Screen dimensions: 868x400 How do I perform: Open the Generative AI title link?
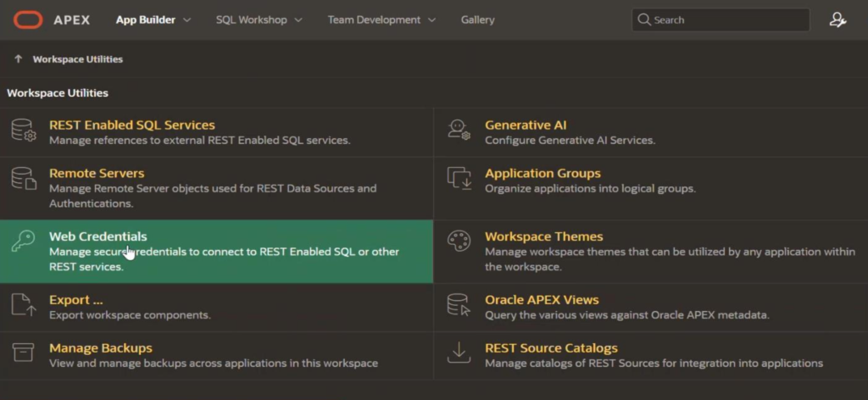click(x=526, y=125)
